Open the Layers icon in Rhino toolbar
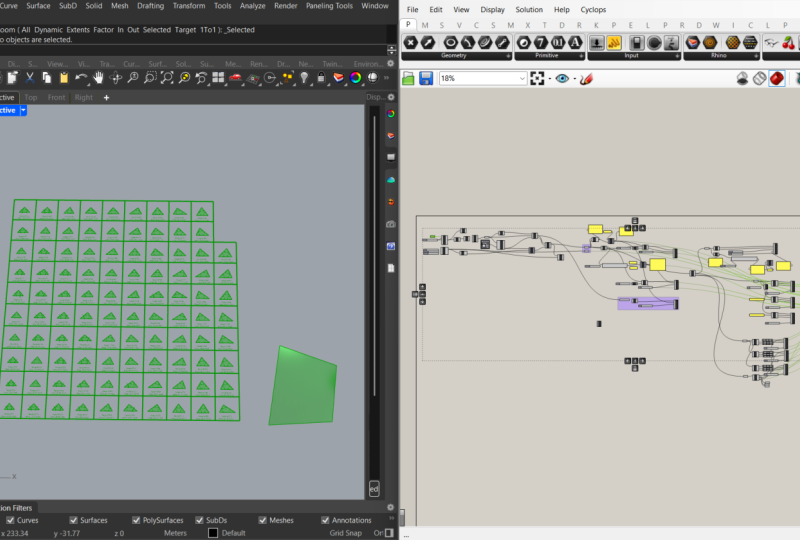The width and height of the screenshot is (800, 540). coord(338,78)
